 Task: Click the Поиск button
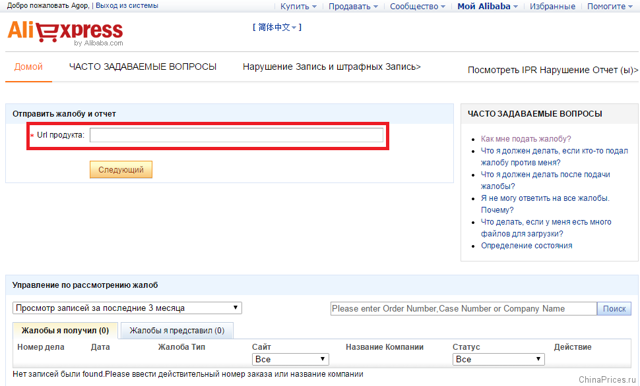coord(614,308)
